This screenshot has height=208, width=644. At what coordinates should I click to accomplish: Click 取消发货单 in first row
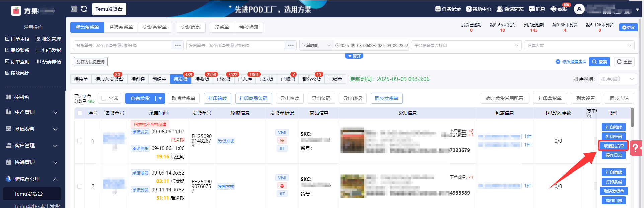tap(614, 146)
